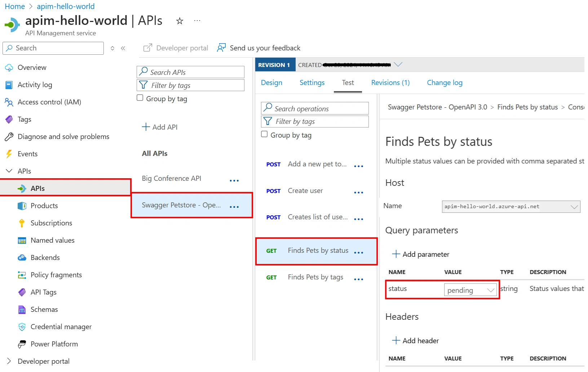The height and width of the screenshot is (372, 588).
Task: Collapse the APIs section in the sidebar
Action: (x=9, y=171)
